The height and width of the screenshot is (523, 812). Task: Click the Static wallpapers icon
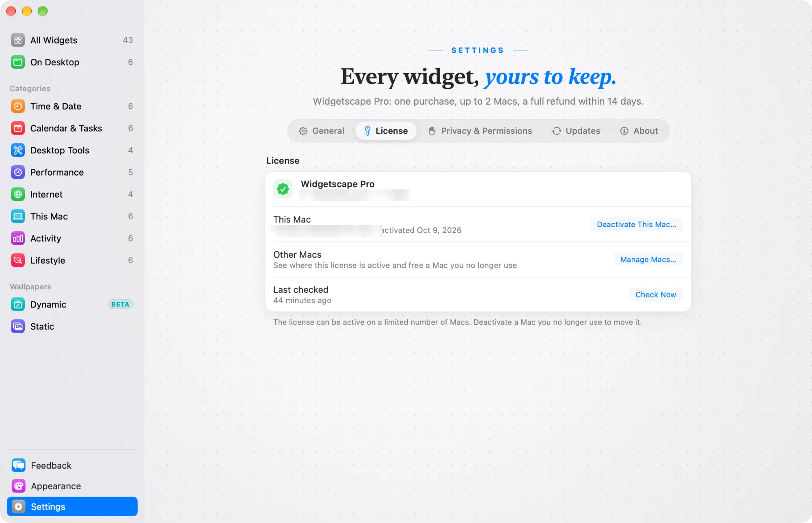coord(18,327)
